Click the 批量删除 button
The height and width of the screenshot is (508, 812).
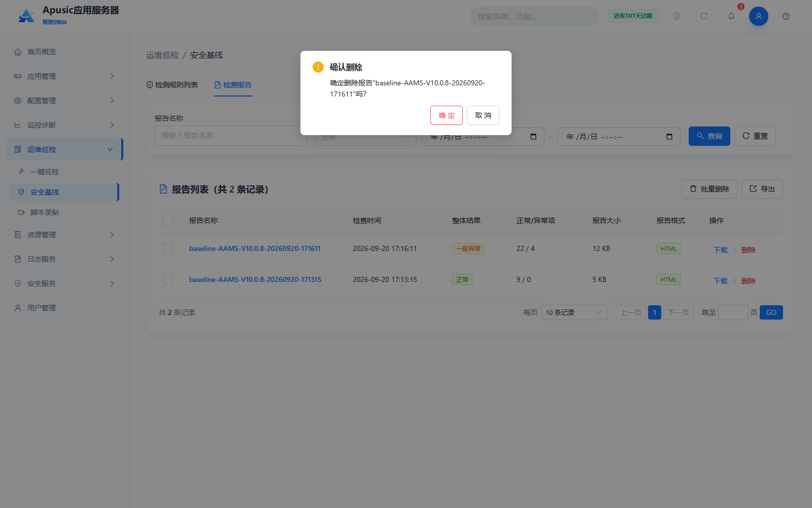(x=709, y=189)
